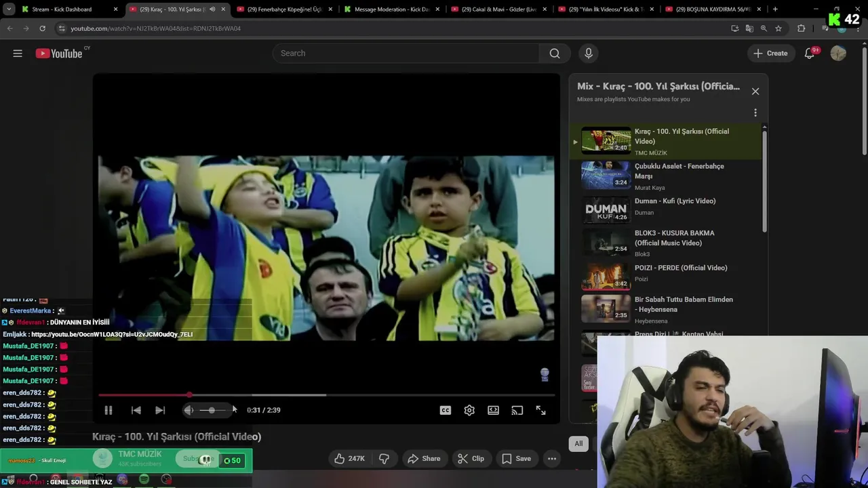Select the All filter chip
Viewport: 868px width, 488px height.
tap(578, 444)
